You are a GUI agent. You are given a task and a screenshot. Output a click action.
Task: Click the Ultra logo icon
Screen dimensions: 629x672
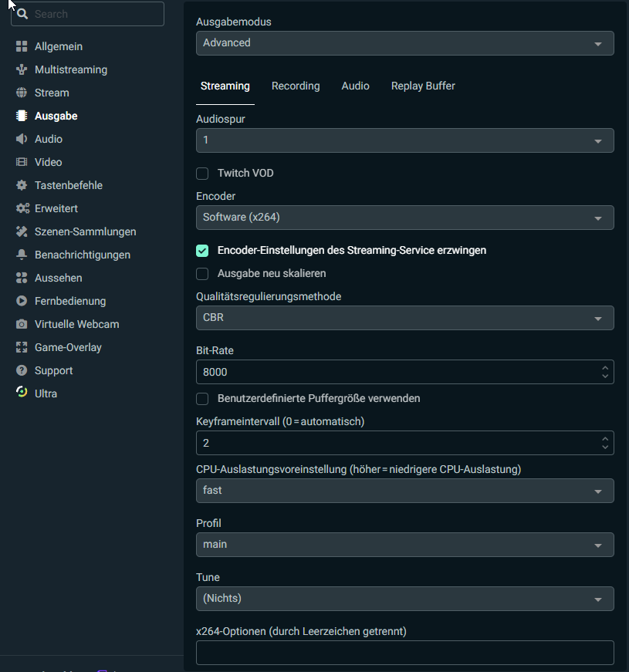click(x=22, y=393)
